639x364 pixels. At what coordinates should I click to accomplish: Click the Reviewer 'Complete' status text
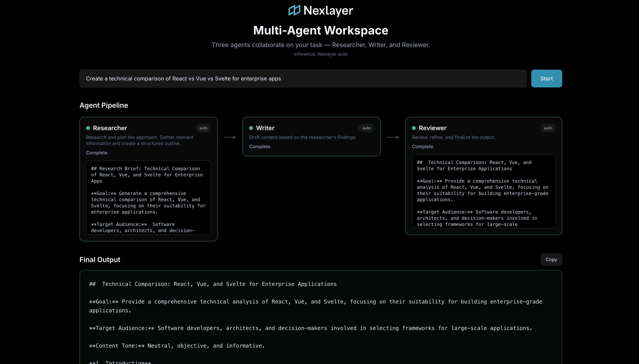coord(423,146)
